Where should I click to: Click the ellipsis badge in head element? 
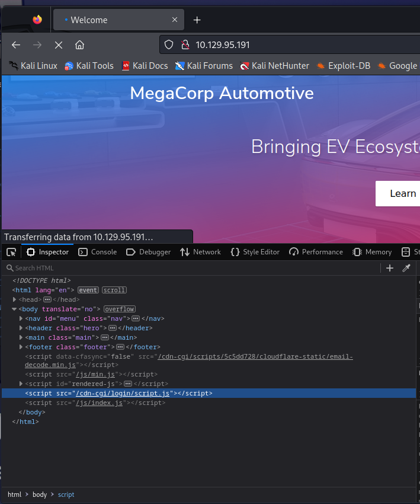47,299
